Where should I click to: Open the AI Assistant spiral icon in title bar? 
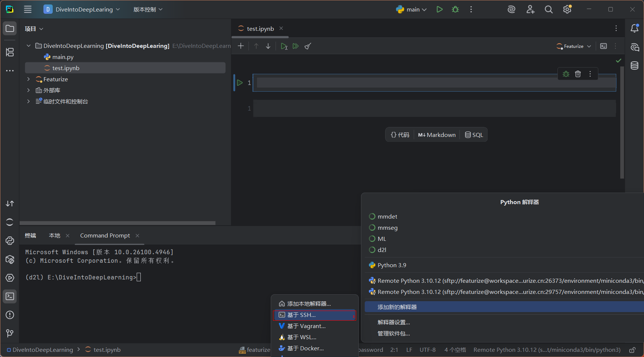pos(511,10)
